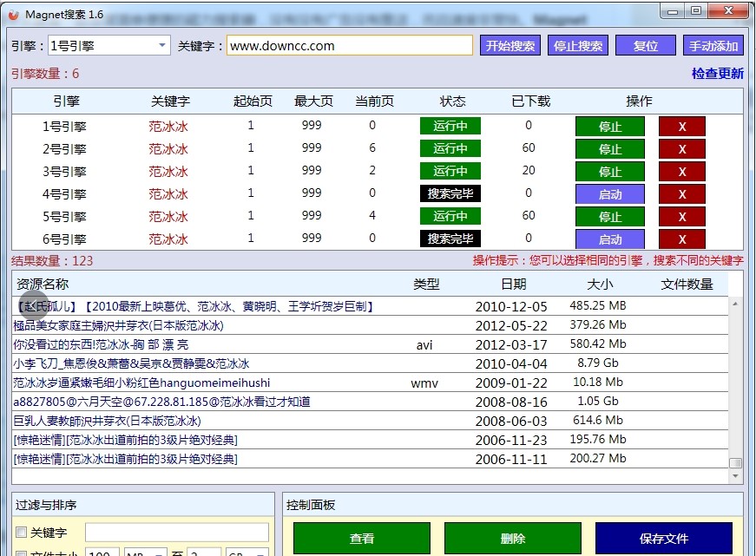Delete engine 2 using red X button

point(681,149)
